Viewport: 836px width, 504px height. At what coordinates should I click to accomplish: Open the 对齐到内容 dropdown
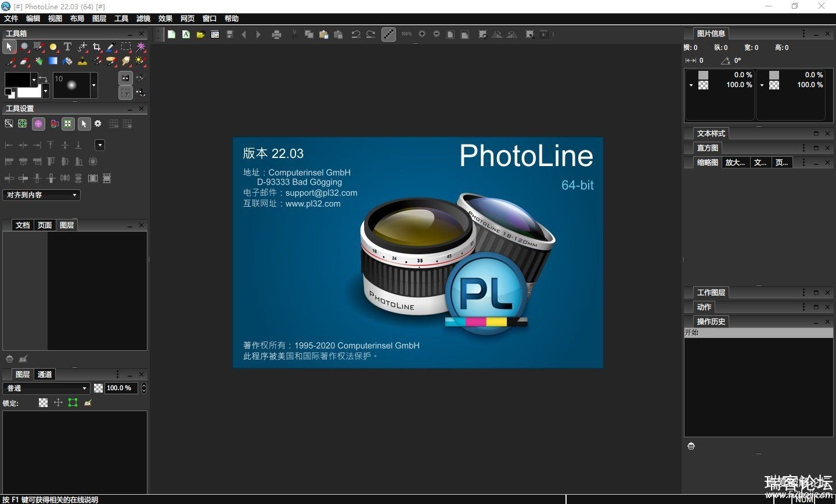point(41,195)
